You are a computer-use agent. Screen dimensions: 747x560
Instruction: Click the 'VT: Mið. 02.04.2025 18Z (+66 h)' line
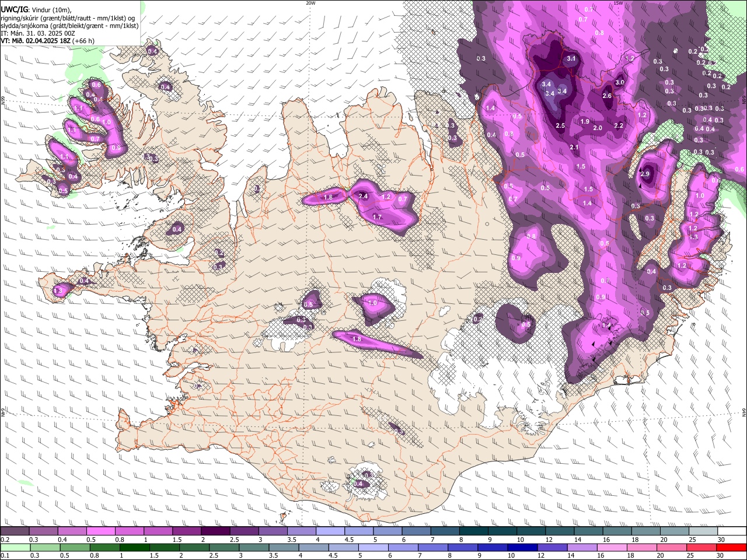click(x=48, y=41)
